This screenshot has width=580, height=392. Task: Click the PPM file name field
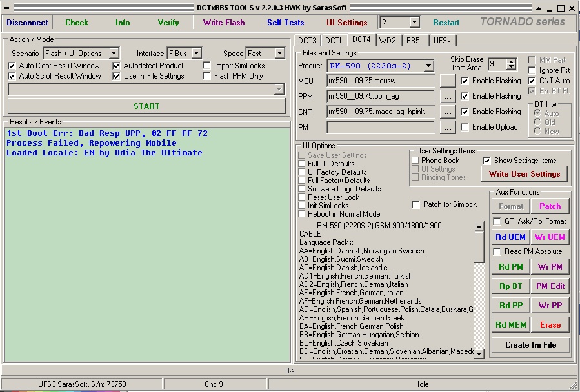(x=381, y=97)
